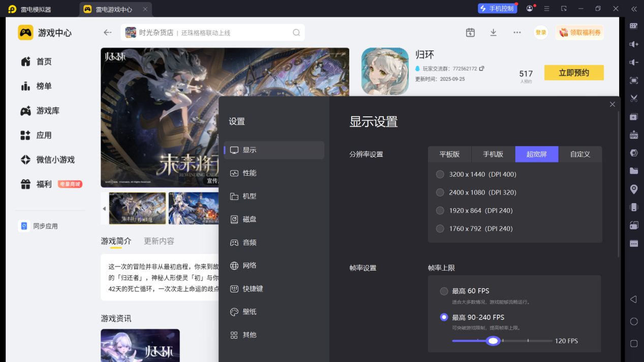Viewport: 644px width, 362px height.
Task: Click the shake phone icon
Action: (x=633, y=207)
